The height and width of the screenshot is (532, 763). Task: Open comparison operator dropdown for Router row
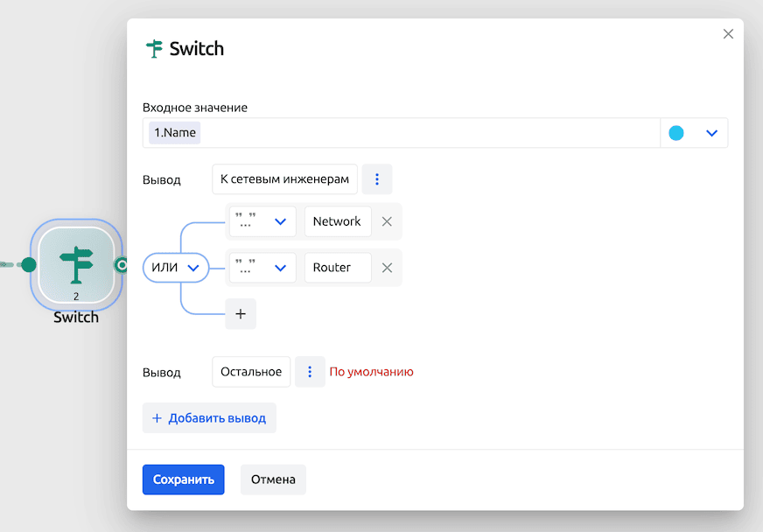262,268
